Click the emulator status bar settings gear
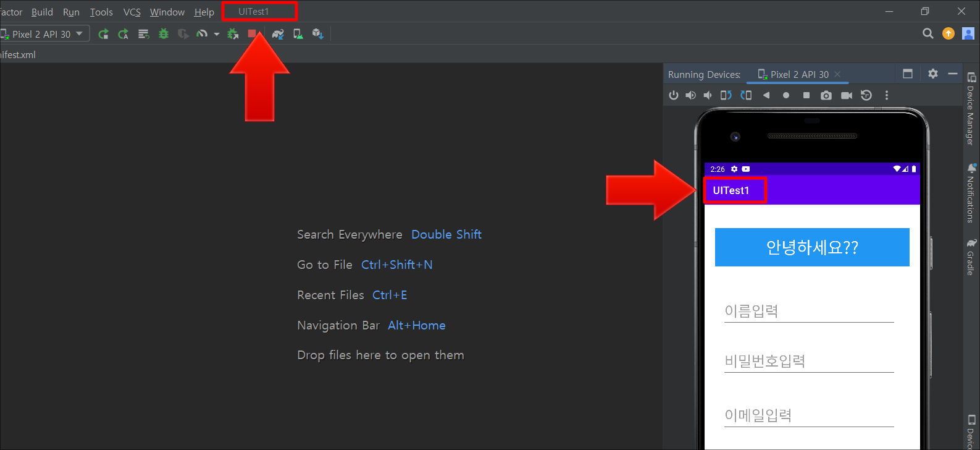Viewport: 980px width, 450px height. coord(734,169)
